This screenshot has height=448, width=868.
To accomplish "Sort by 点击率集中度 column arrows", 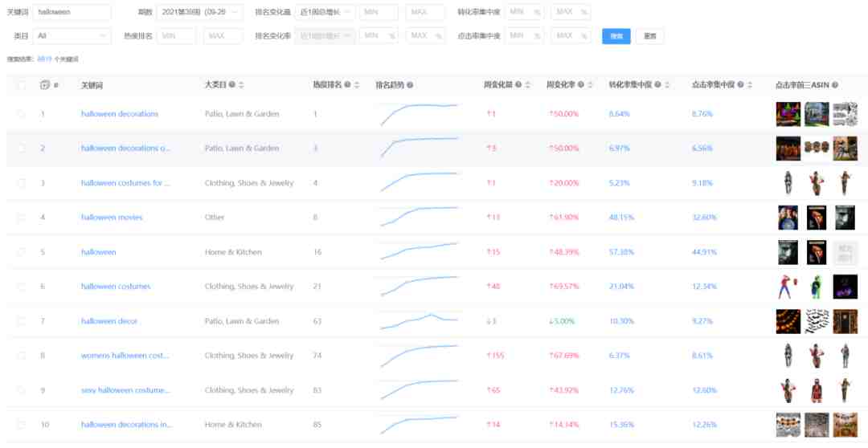I will click(750, 84).
